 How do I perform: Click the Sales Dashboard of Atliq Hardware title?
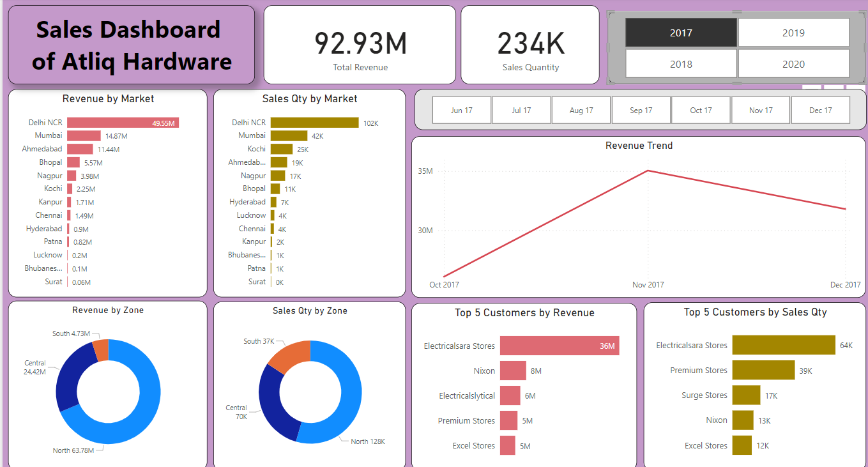[132, 45]
